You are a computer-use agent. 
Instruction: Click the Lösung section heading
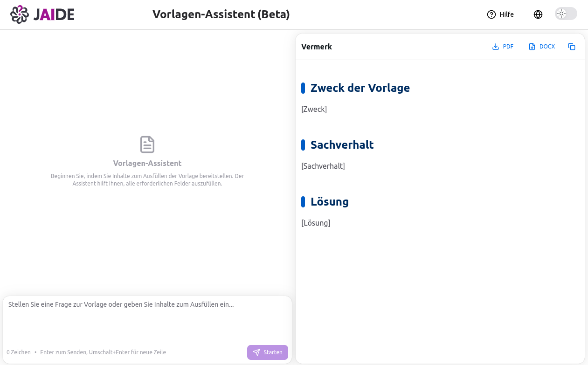point(329,201)
